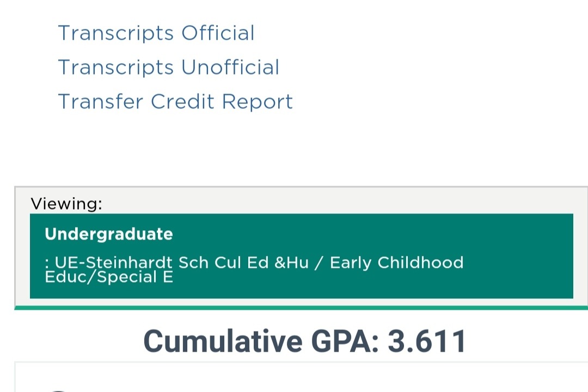The width and height of the screenshot is (588, 392).
Task: Open the Transcripts Official link
Action: [156, 33]
